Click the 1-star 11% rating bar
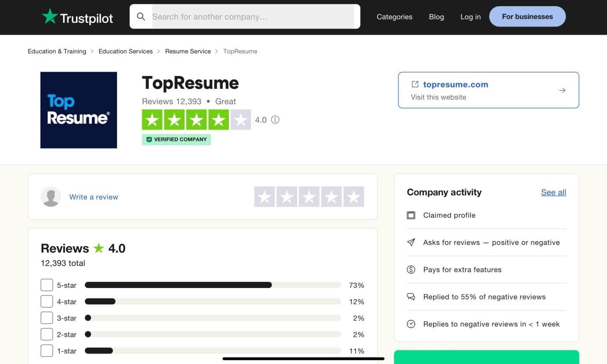Viewport: 607px width, 364px height. click(x=213, y=351)
